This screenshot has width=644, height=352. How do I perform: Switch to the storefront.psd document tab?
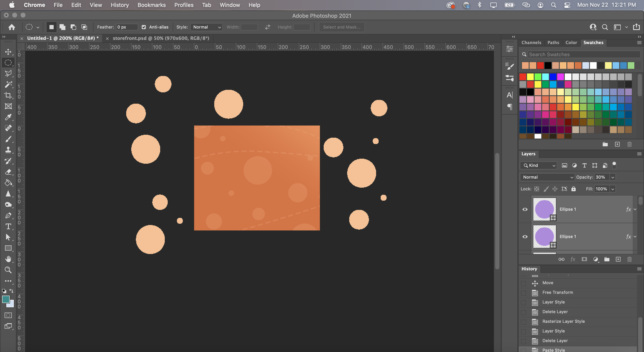click(x=161, y=38)
